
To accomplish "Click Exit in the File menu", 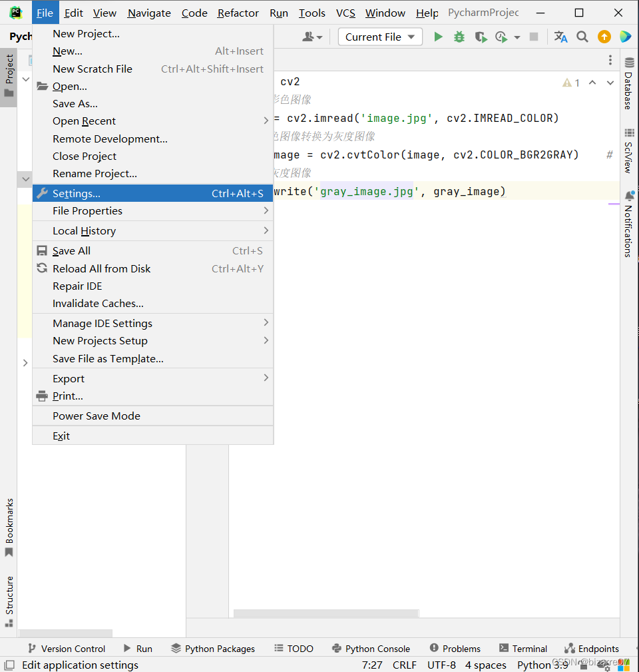I will pyautogui.click(x=153, y=436).
